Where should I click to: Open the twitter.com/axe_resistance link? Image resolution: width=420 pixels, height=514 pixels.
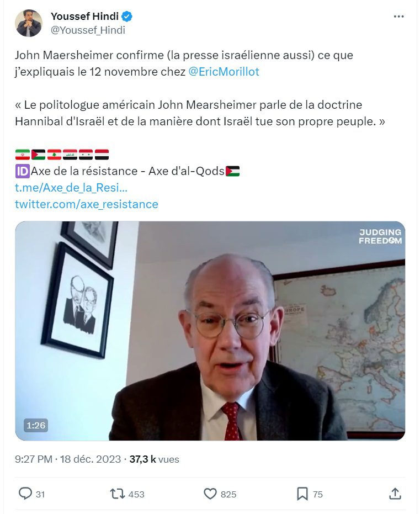pos(87,204)
